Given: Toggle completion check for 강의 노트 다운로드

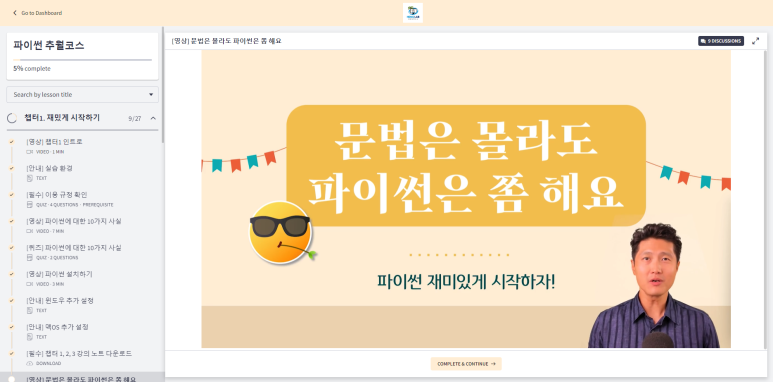Looking at the screenshot, I should (11, 353).
